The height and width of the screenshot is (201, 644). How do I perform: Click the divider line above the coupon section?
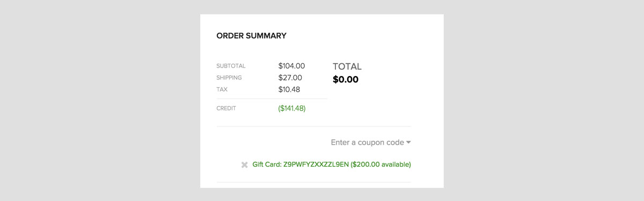tap(314, 126)
